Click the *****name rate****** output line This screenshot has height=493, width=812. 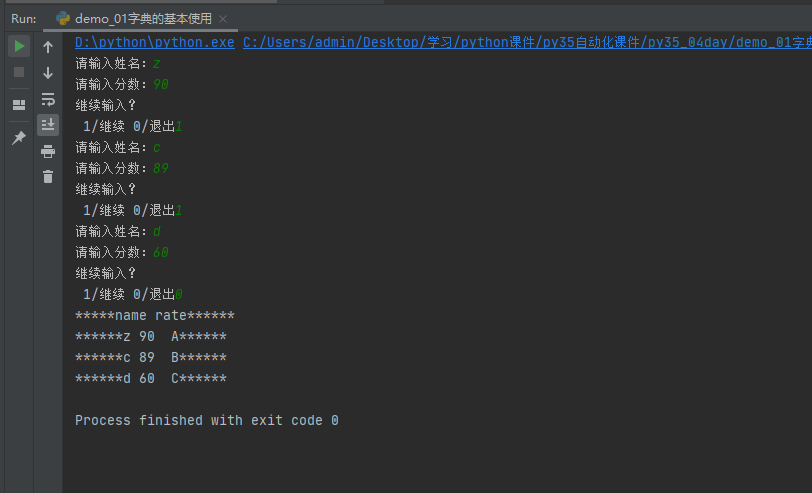click(155, 315)
